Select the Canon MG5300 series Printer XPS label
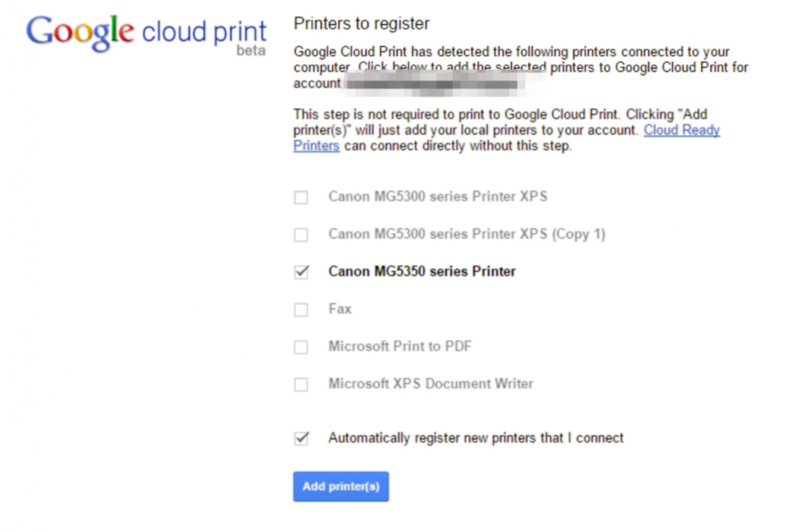The image size is (792, 532). coord(438,197)
